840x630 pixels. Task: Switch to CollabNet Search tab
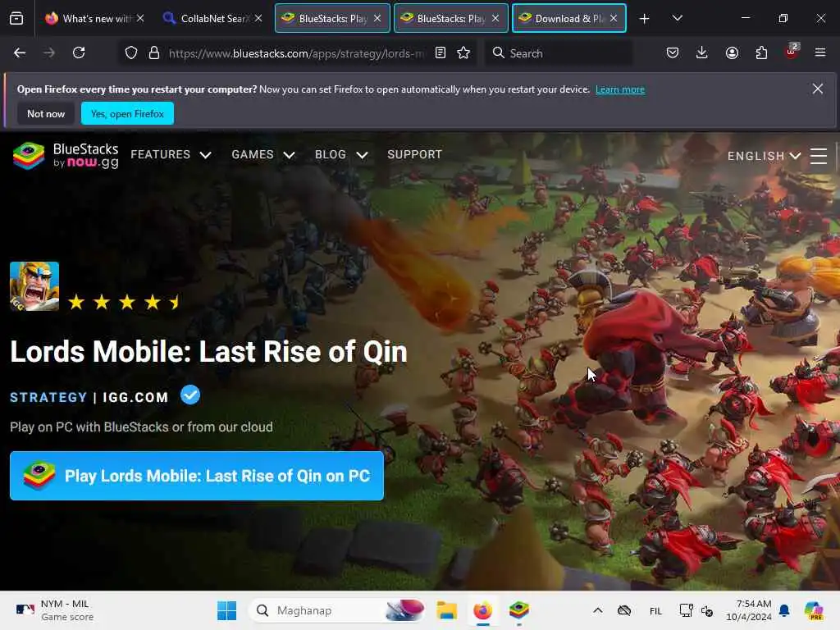click(x=213, y=19)
